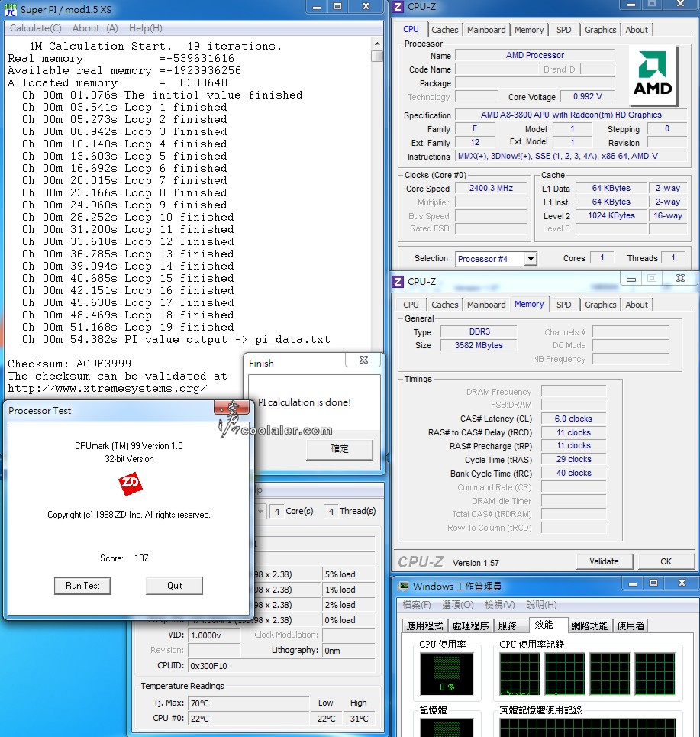Click the CAS# Latency 6.0 clocks value

573,419
